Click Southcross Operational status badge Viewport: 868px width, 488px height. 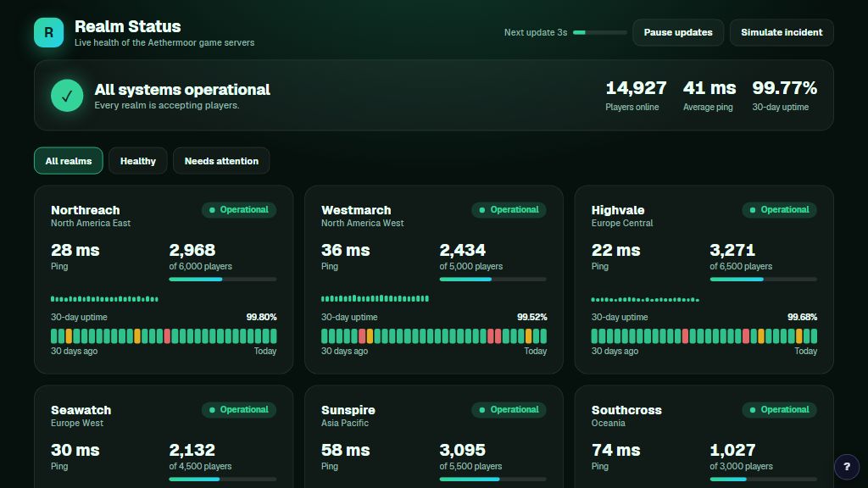pos(780,410)
